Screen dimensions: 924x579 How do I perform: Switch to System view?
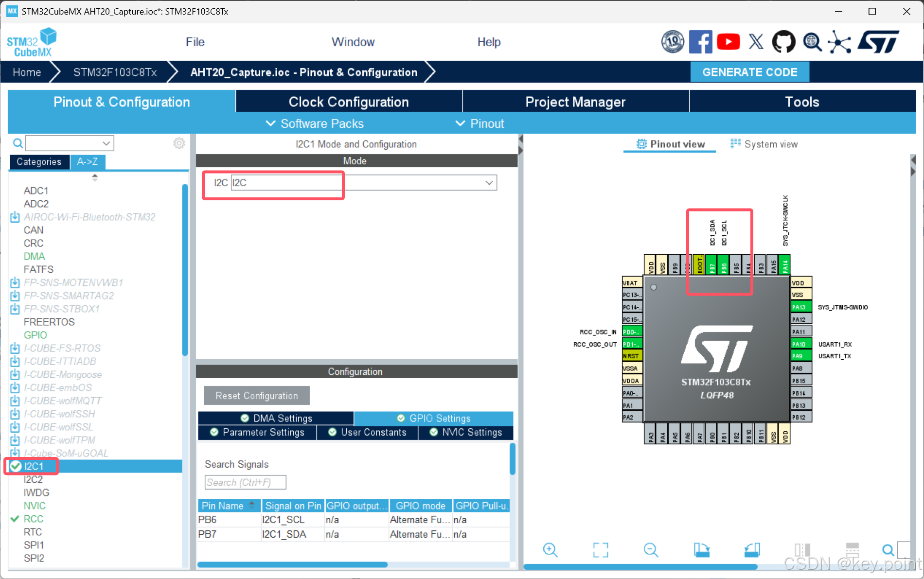764,144
